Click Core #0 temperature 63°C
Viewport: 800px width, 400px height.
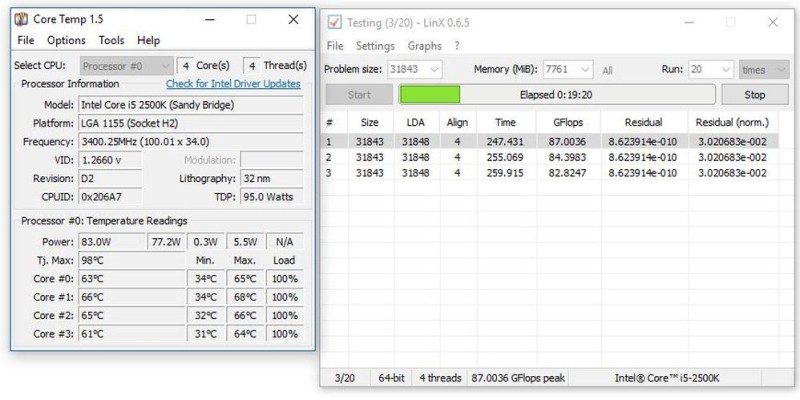point(132,279)
